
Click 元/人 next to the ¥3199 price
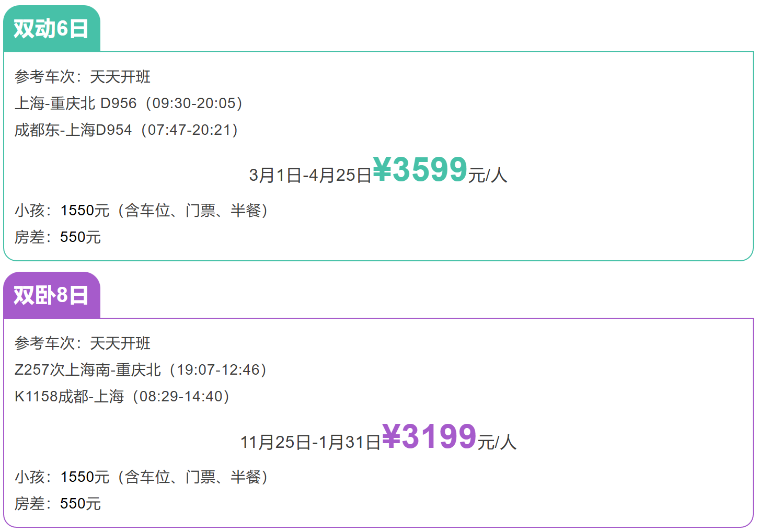[497, 442]
